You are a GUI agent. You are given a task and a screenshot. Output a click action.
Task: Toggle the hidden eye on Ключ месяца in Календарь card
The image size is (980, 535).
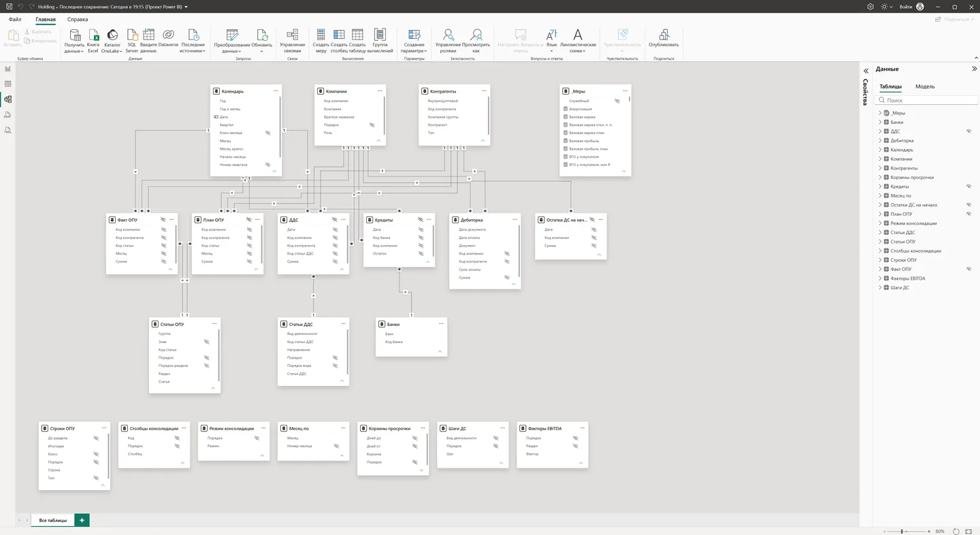(267, 133)
